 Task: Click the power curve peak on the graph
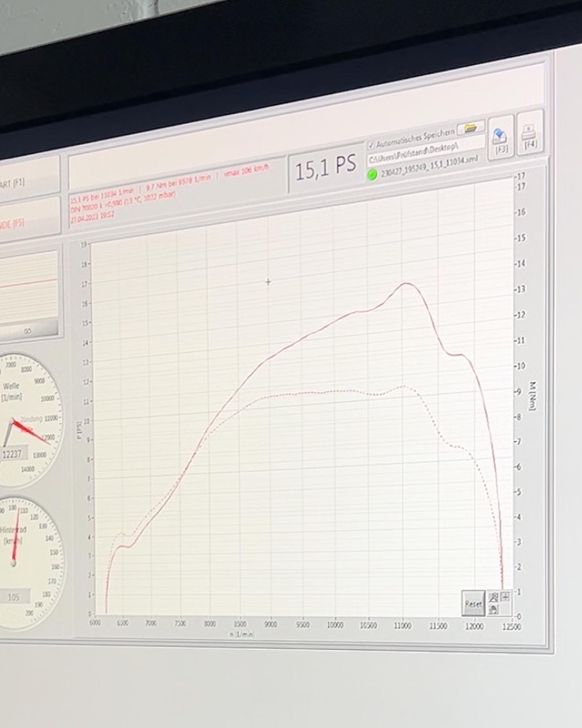pyautogui.click(x=407, y=283)
